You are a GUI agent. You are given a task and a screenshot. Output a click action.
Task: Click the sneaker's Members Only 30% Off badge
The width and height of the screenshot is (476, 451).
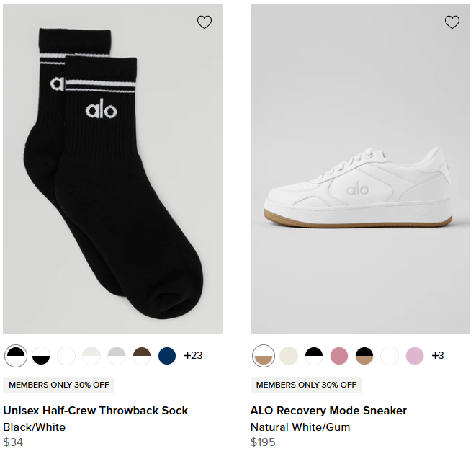click(x=306, y=385)
